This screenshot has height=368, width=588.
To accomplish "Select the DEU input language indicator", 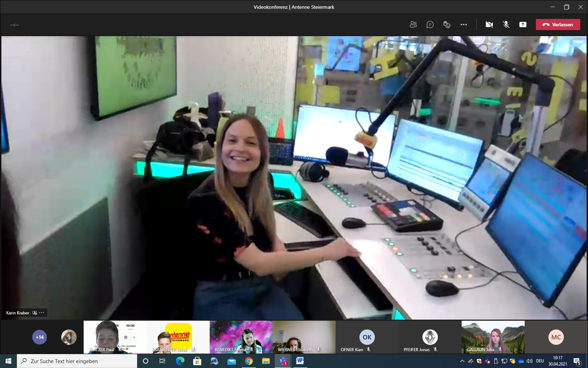I will (x=540, y=361).
